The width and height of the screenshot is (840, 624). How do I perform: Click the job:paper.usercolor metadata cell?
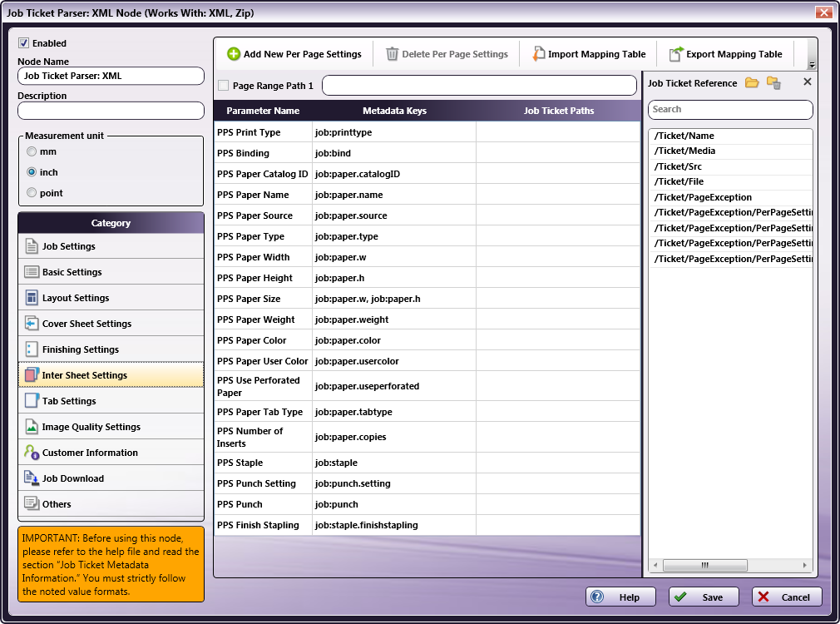tap(394, 361)
